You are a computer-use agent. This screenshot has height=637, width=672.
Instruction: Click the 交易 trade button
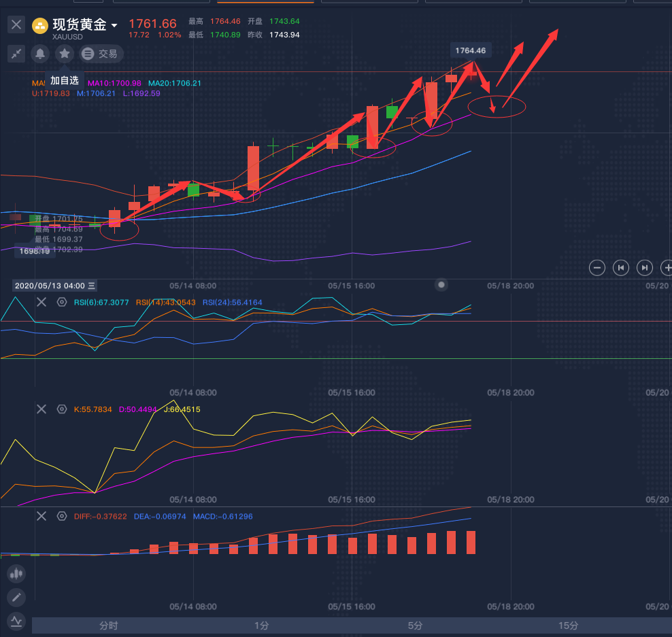(x=99, y=54)
